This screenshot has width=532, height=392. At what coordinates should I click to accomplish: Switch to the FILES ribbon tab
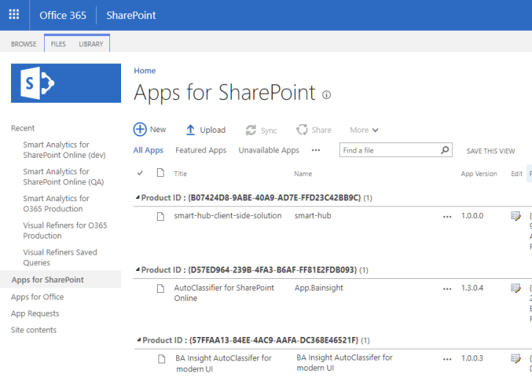[58, 44]
